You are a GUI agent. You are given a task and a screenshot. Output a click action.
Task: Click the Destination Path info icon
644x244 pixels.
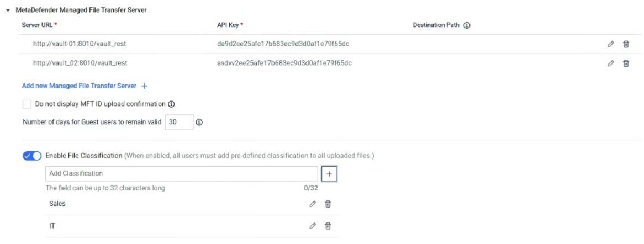pos(467,26)
